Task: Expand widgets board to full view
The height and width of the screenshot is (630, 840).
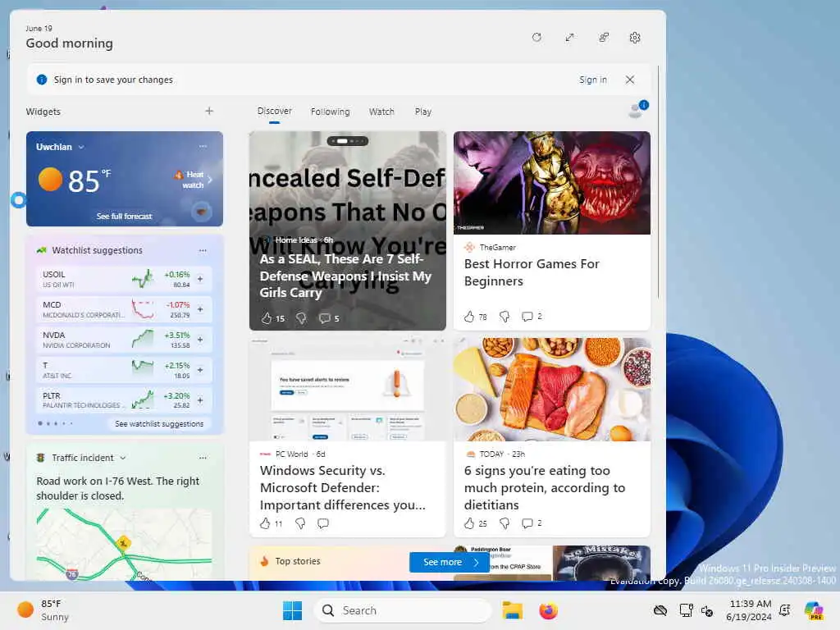Action: [x=569, y=38]
